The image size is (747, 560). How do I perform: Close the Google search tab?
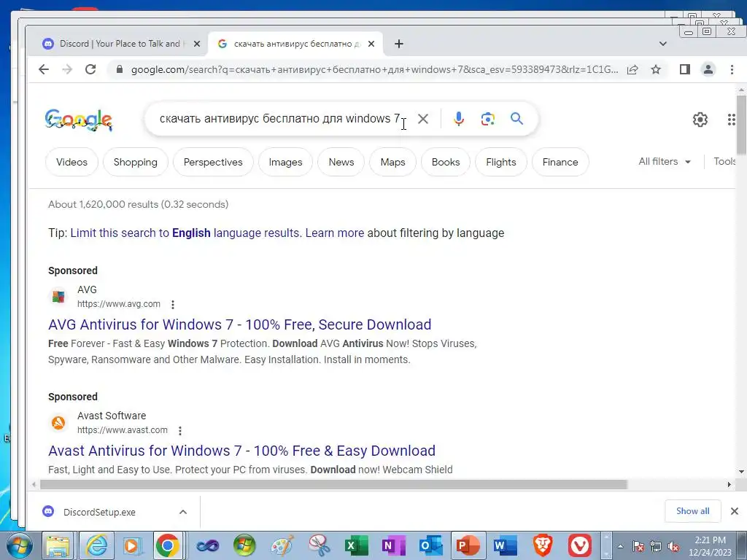tap(371, 44)
